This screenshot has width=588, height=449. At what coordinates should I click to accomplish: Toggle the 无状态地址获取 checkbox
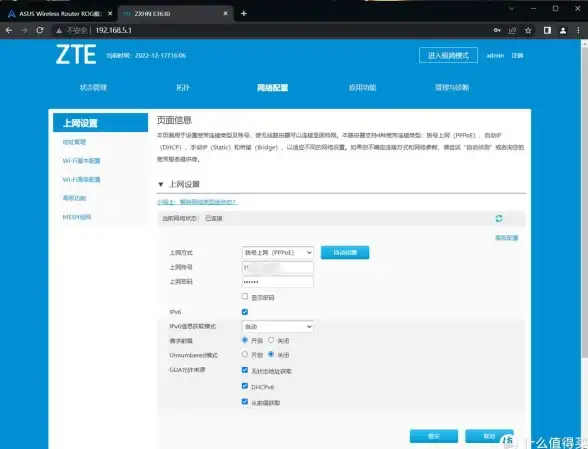coord(245,370)
